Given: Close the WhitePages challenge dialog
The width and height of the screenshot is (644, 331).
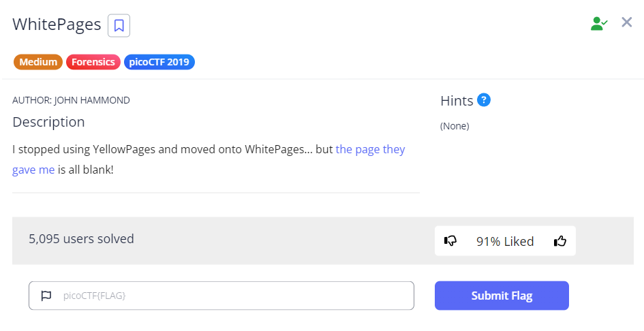Looking at the screenshot, I should tap(627, 22).
